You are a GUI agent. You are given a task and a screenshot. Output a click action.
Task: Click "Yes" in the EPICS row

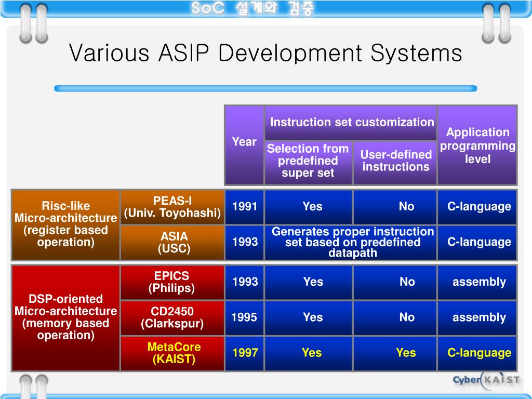[309, 282]
